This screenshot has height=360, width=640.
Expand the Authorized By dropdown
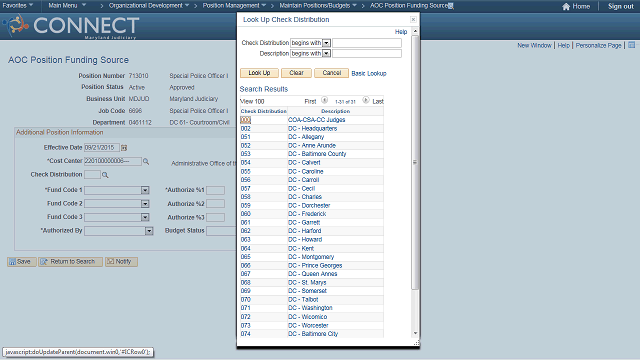(x=149, y=231)
